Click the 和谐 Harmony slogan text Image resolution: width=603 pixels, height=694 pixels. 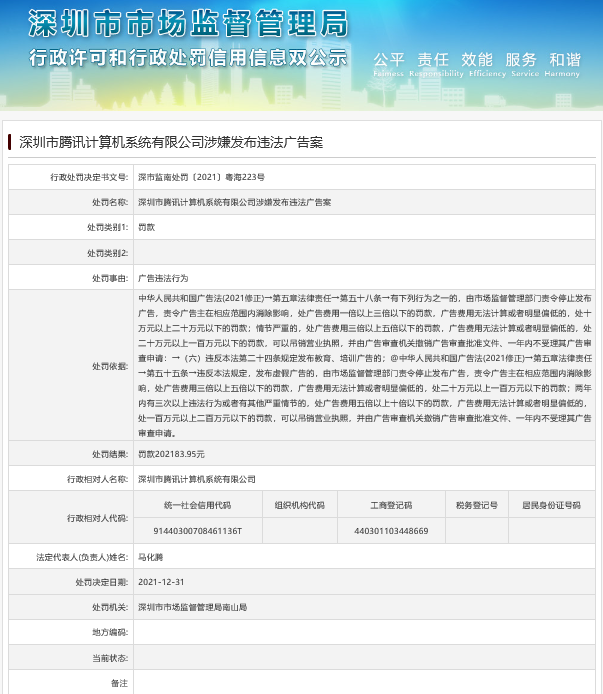point(562,65)
